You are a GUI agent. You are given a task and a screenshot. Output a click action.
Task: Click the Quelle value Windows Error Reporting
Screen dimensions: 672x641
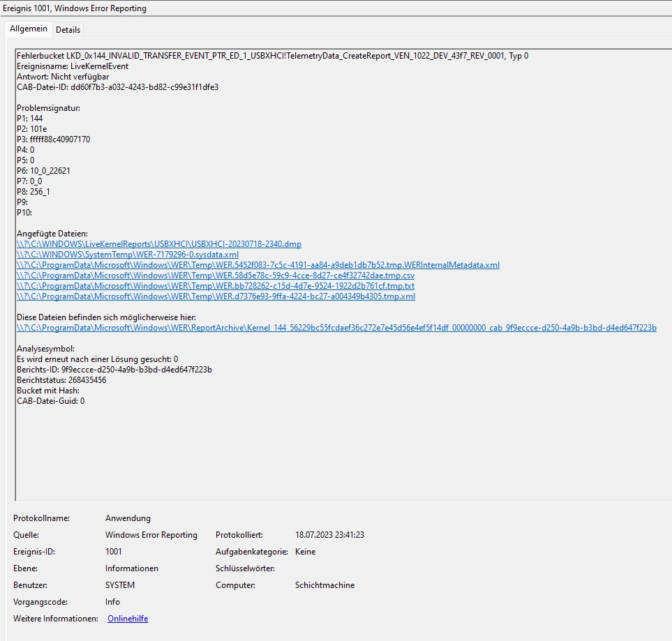pos(151,535)
